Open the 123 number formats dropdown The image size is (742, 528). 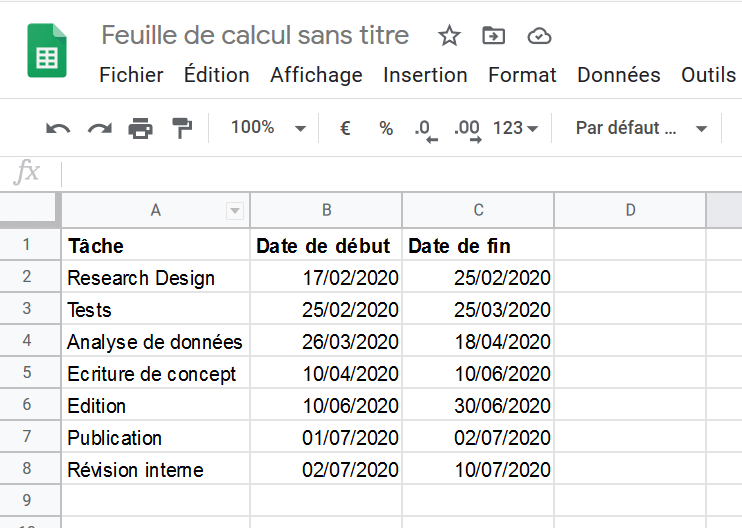pos(515,128)
